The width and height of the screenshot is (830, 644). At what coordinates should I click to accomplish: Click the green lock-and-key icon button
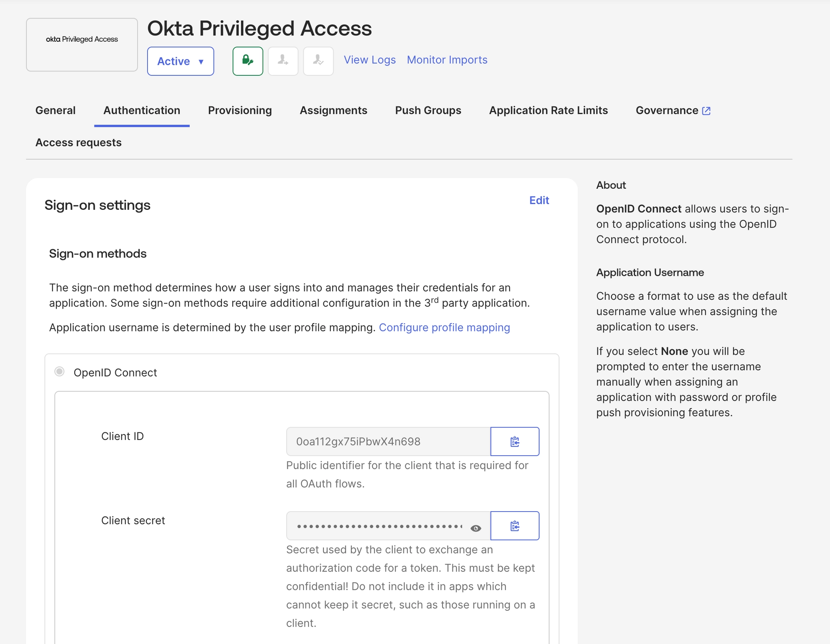(x=248, y=61)
